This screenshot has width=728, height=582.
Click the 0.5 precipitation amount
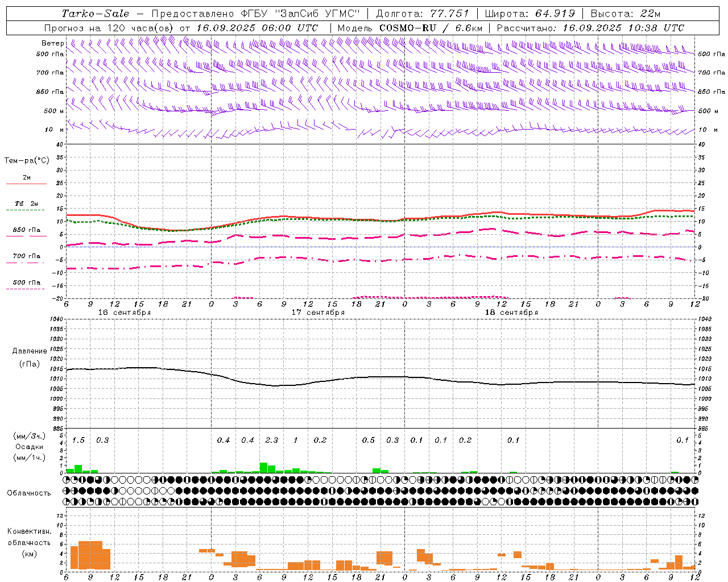tap(369, 440)
